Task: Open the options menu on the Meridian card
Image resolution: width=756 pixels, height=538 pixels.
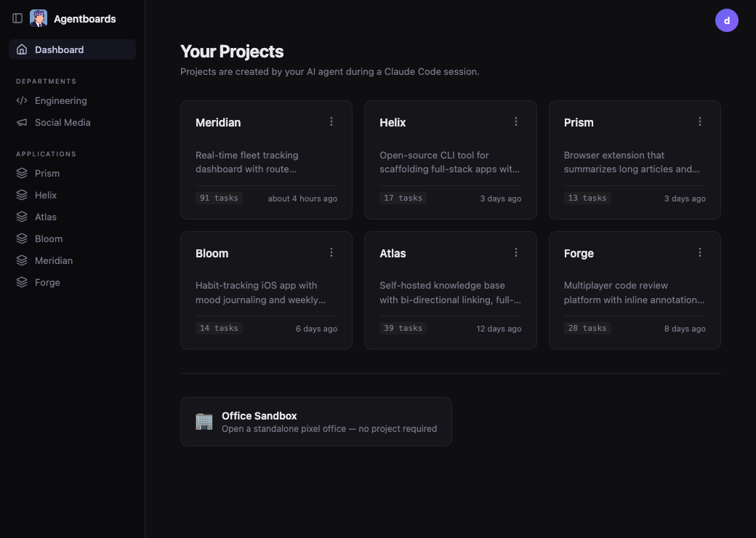Action: coord(331,121)
